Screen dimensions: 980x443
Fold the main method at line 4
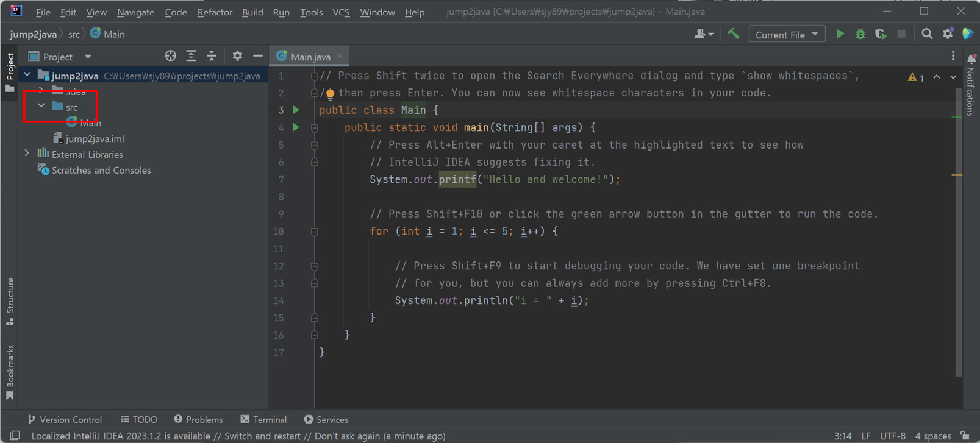[x=315, y=128]
